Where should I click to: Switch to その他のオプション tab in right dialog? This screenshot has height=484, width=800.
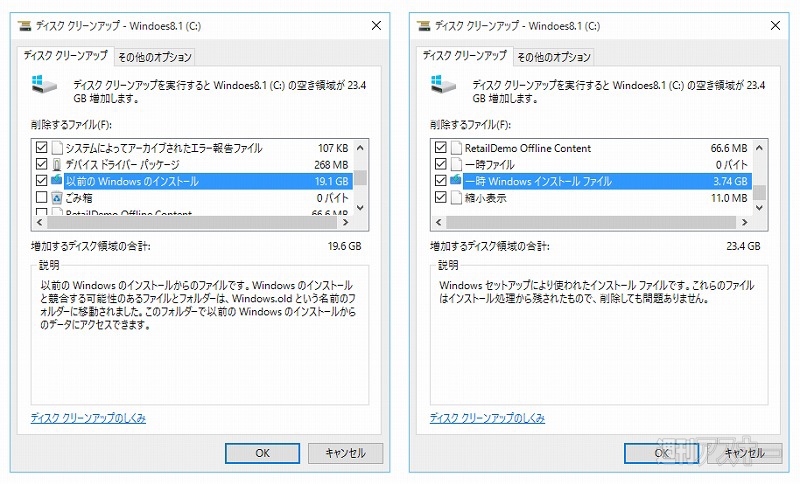coord(553,56)
